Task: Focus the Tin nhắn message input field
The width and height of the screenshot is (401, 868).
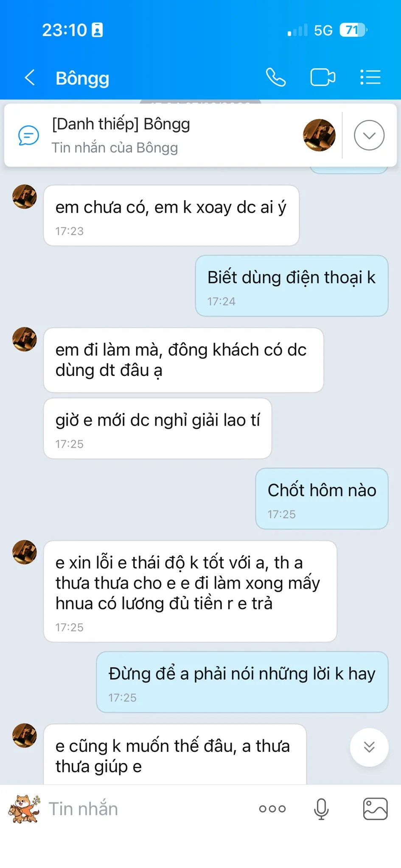Action: point(144,809)
